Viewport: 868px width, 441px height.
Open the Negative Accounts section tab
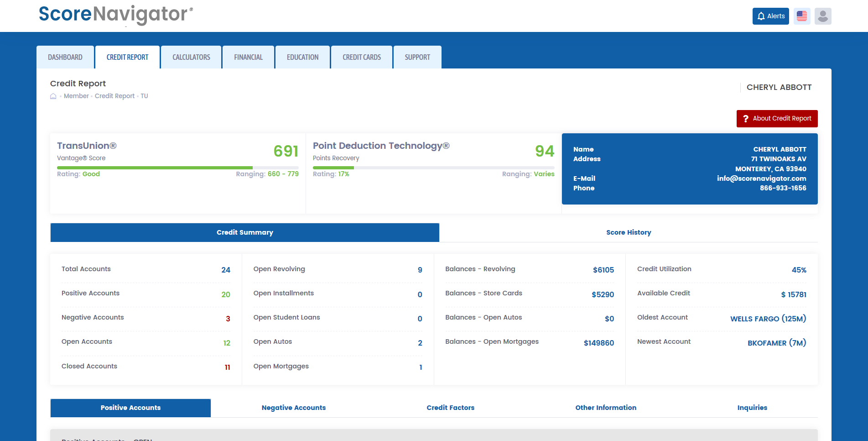coord(294,408)
